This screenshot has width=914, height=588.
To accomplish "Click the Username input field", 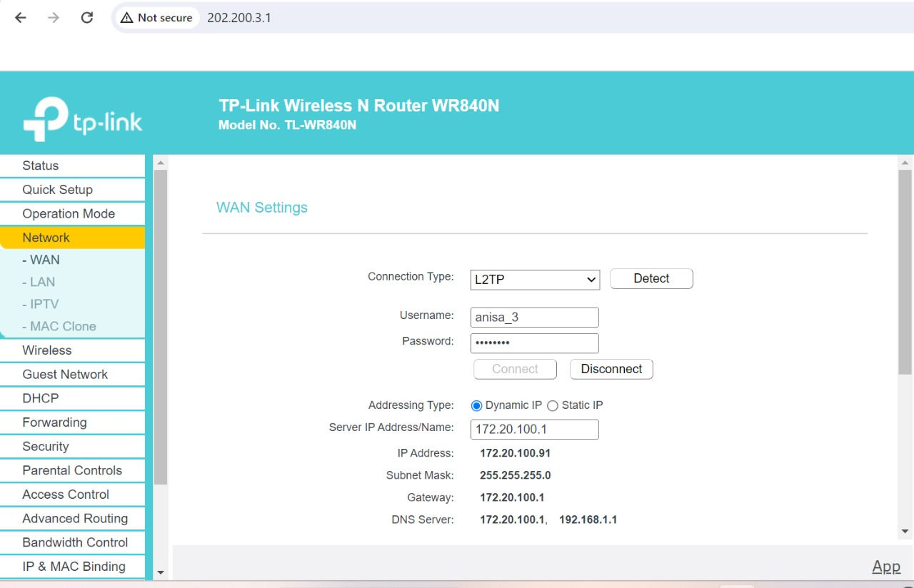I will 535,318.
